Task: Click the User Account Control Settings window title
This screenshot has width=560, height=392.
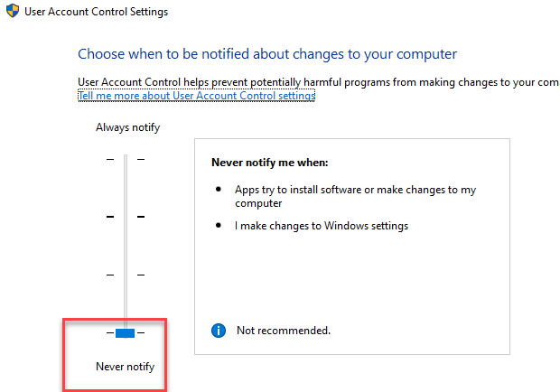Action: pyautogui.click(x=95, y=14)
